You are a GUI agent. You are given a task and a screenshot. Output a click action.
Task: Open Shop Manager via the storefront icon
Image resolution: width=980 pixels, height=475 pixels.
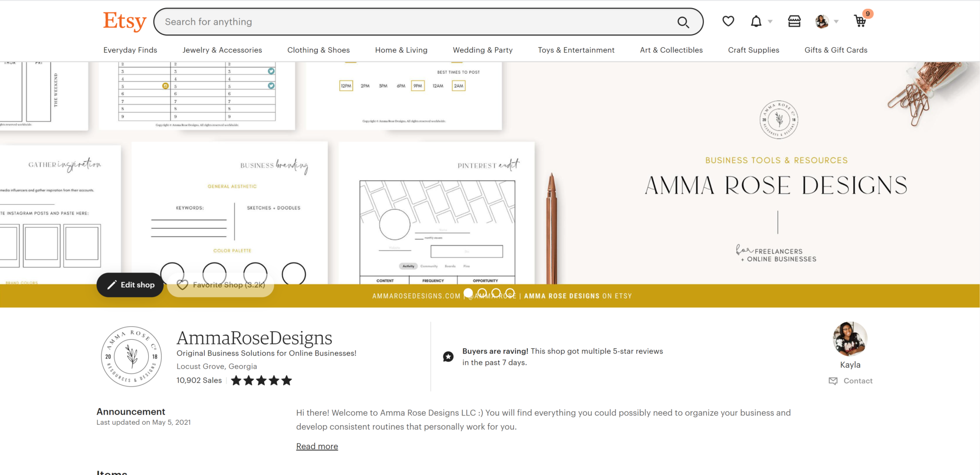794,22
